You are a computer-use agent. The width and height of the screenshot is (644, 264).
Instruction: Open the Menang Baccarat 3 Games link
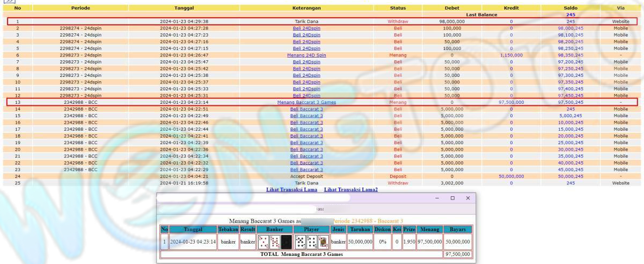[306, 102]
